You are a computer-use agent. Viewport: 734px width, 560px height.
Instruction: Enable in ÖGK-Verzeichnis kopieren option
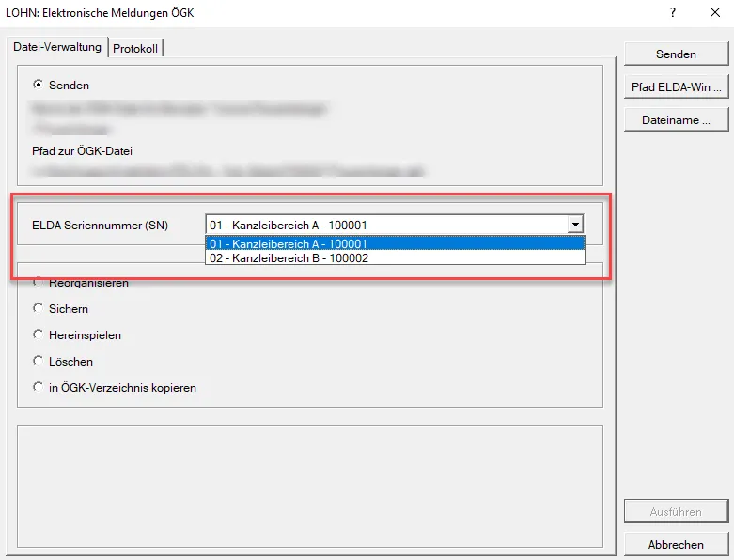pos(38,387)
